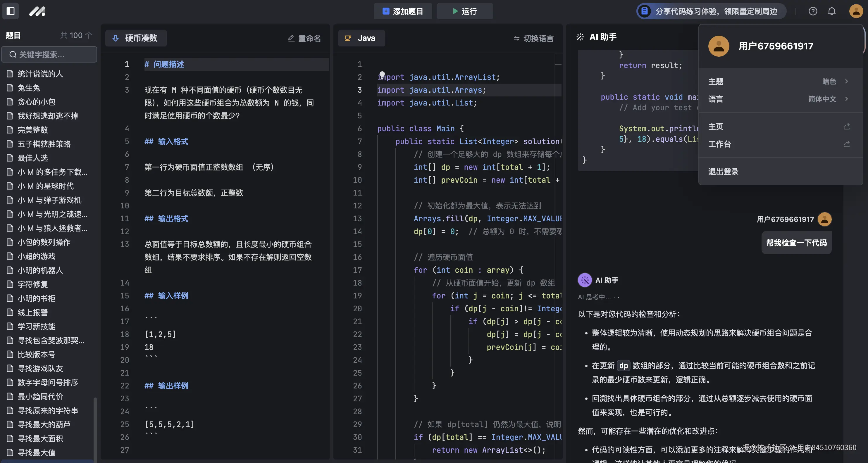Screen dimensions: 868x463
Task: Click the MarsCode logo icon
Action: (x=37, y=11)
